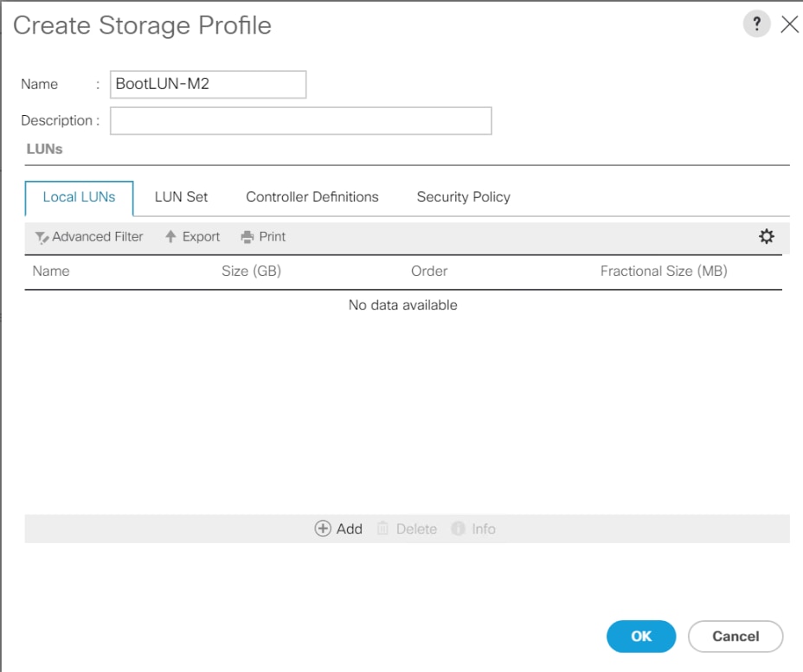Click the Delete trash icon
803x672 pixels.
381,528
